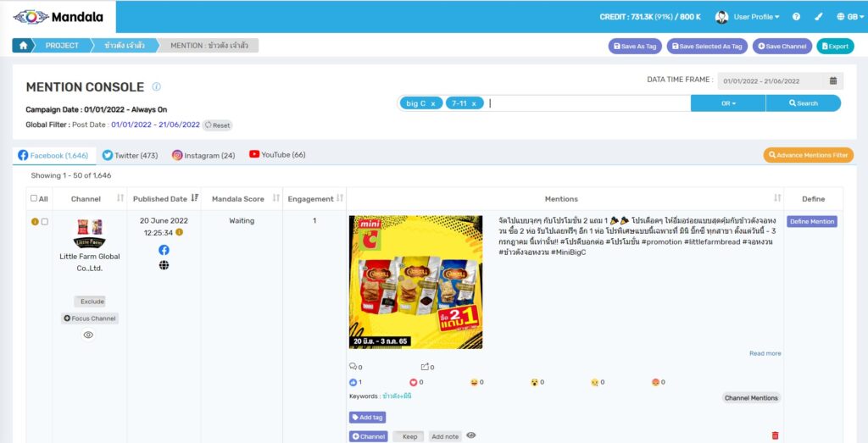This screenshot has height=443, width=868.
Task: Click the Add note button
Action: 445,436
